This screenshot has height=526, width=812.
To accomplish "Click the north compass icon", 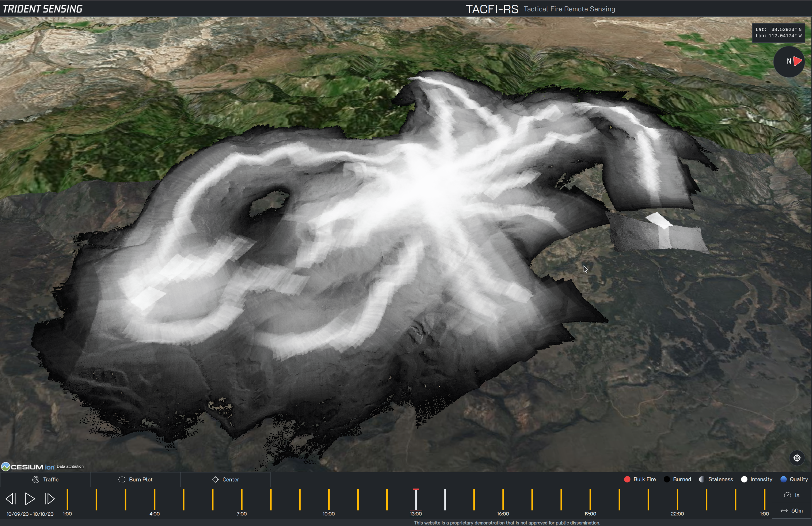I will click(789, 61).
